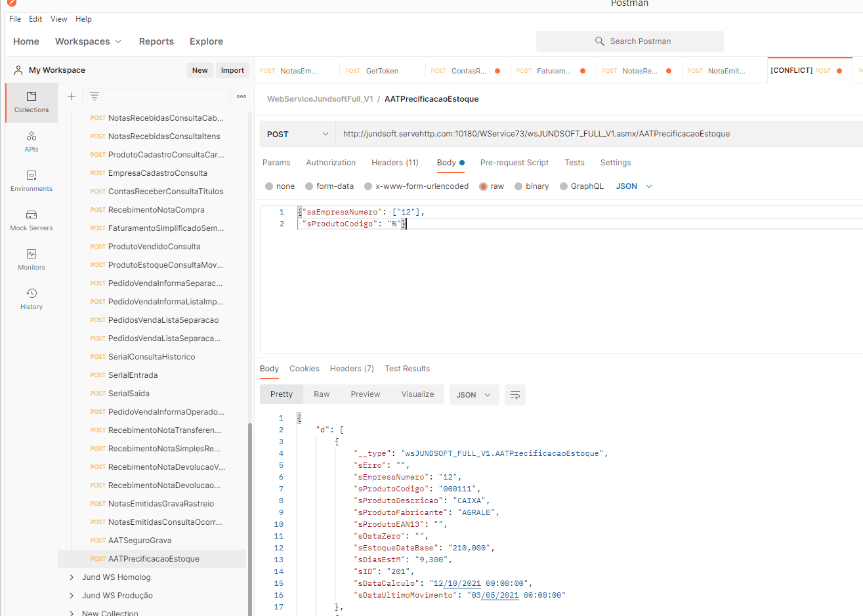This screenshot has height=616, width=863.
Task: Open the Workspaces dropdown menu
Action: 89,41
